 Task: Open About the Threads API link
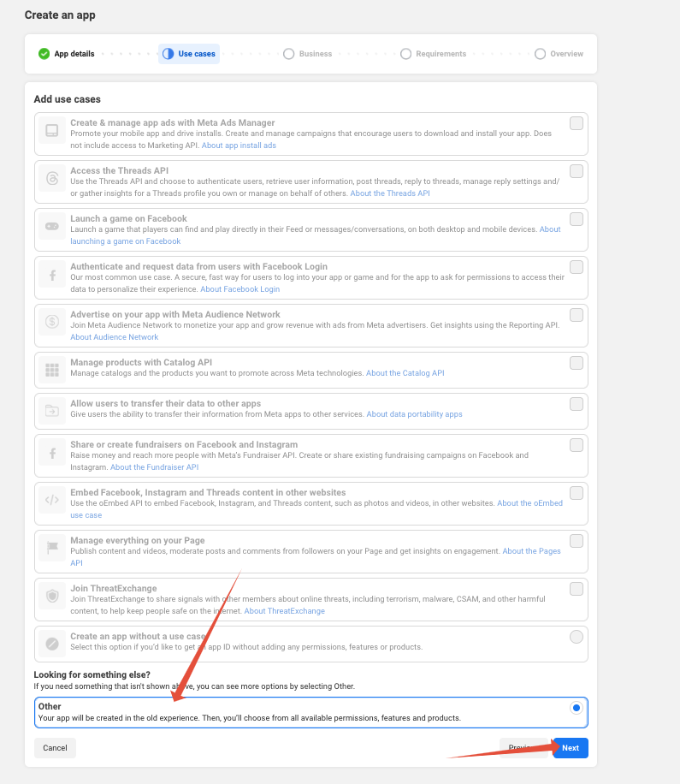[x=390, y=193]
